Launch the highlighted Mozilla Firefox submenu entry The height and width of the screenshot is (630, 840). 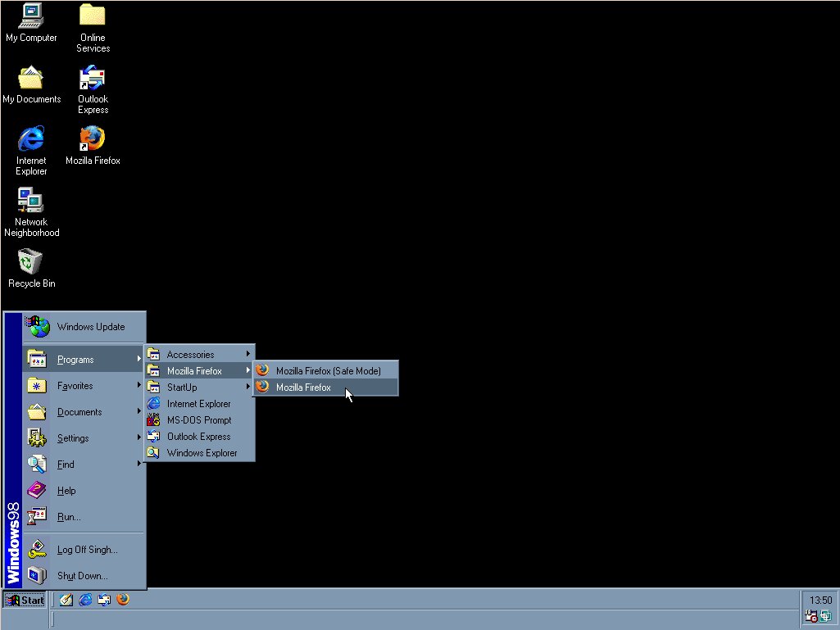(x=325, y=387)
